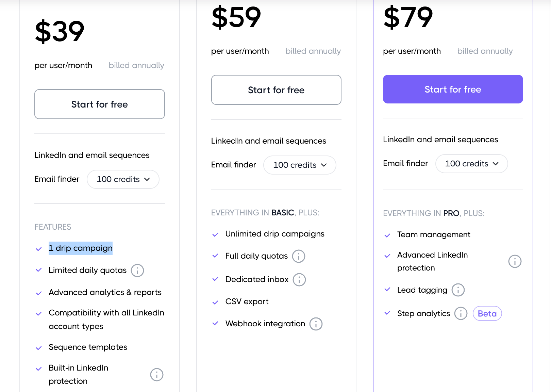The height and width of the screenshot is (392, 551).
Task: Open info icon for Built-in LinkedIn protection
Action: pyautogui.click(x=157, y=375)
